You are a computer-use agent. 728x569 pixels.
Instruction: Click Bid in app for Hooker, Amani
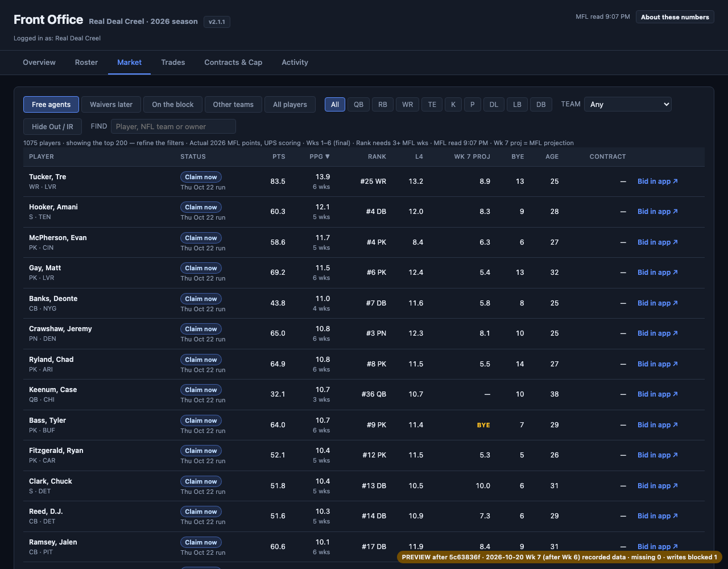coord(657,212)
